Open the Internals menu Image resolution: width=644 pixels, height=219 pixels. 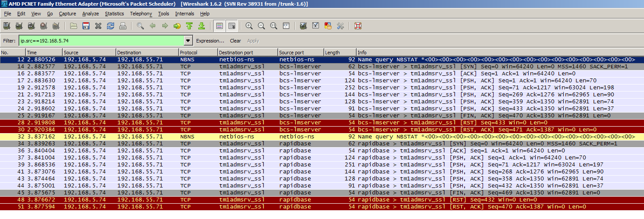pos(185,14)
